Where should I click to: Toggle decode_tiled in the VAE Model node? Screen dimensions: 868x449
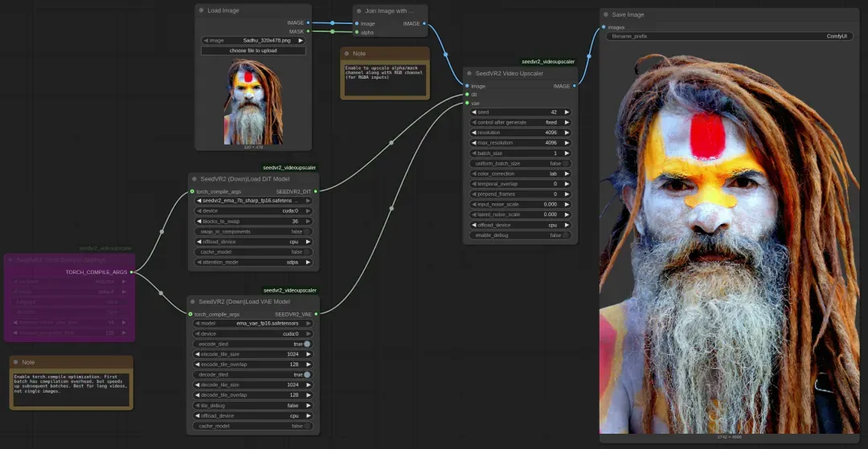[306, 374]
